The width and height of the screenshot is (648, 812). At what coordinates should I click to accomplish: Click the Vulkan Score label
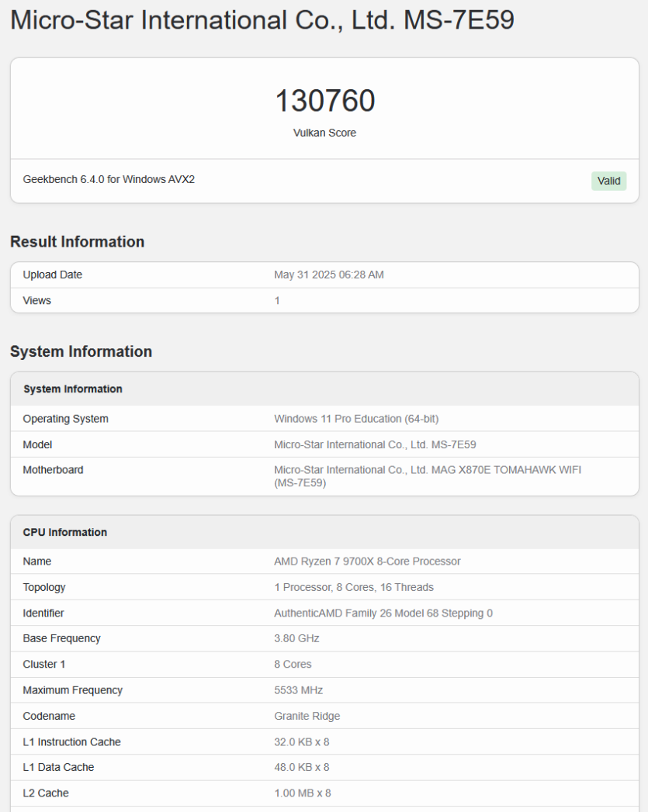pos(325,133)
